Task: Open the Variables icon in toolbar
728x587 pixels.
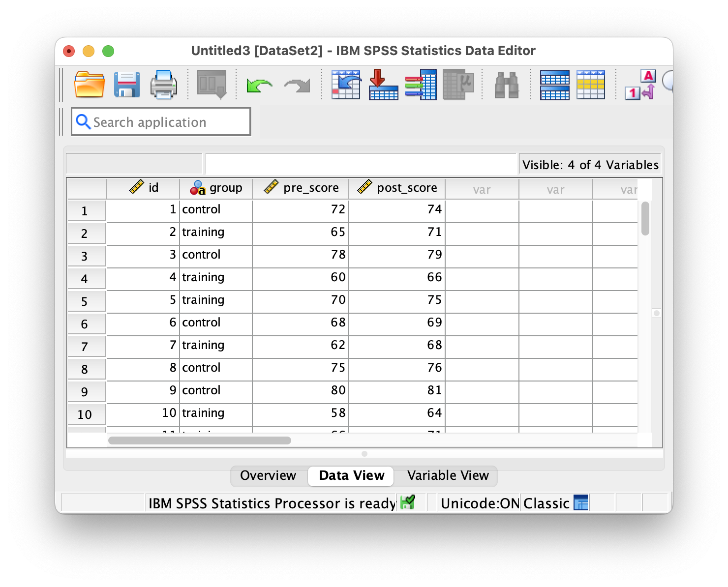Action: [x=421, y=85]
